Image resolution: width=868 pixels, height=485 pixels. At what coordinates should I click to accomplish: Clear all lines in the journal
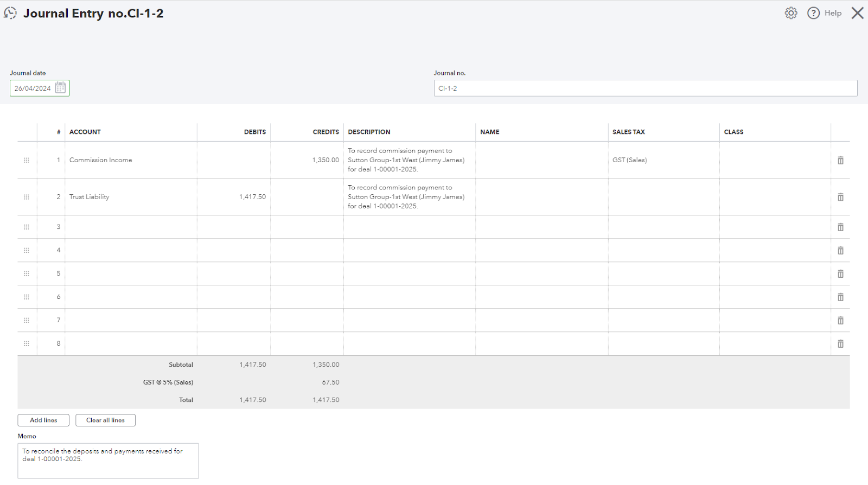click(105, 420)
